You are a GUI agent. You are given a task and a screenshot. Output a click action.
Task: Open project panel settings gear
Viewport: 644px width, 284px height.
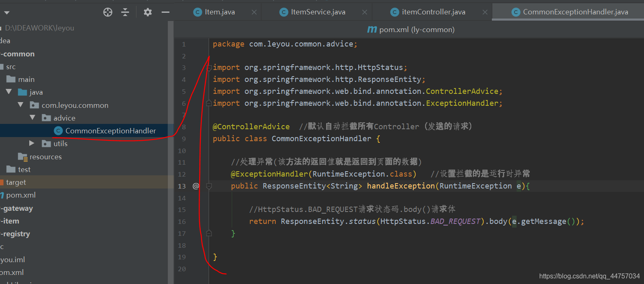(x=148, y=12)
